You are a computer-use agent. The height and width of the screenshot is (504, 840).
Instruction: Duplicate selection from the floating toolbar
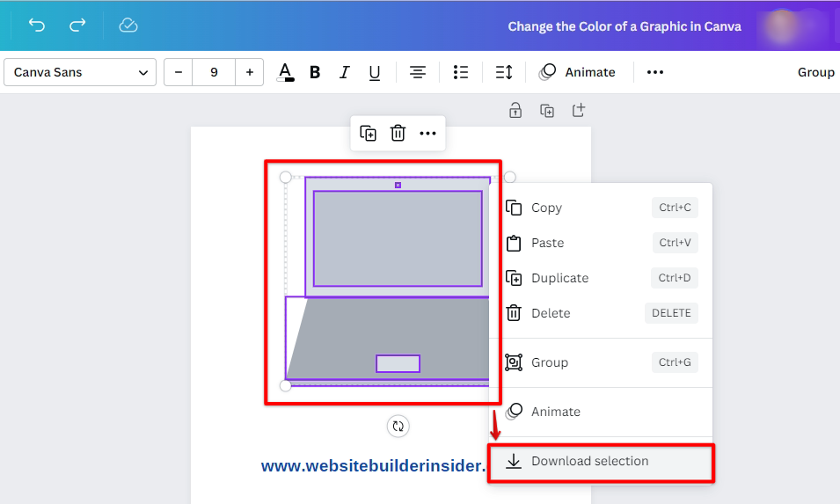pos(368,133)
